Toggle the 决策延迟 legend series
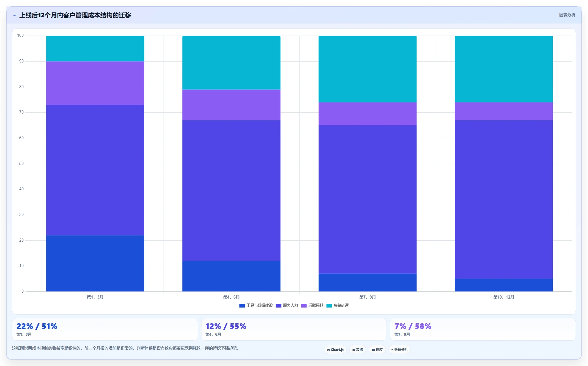The image size is (588, 366). 337,305
